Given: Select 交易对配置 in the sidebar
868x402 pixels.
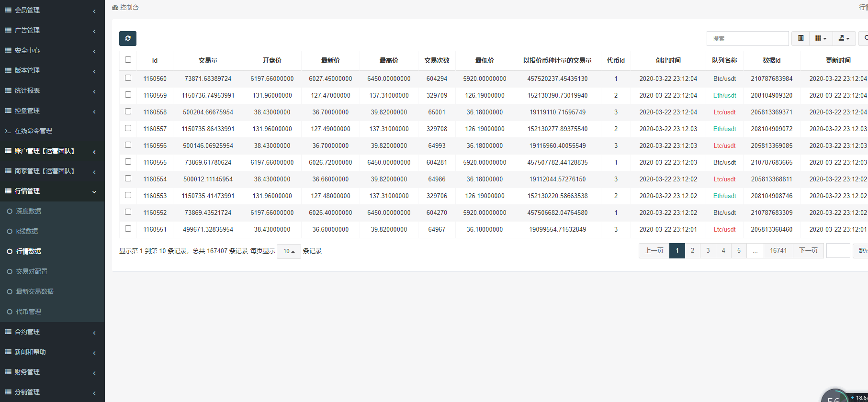Looking at the screenshot, I should pos(32,271).
